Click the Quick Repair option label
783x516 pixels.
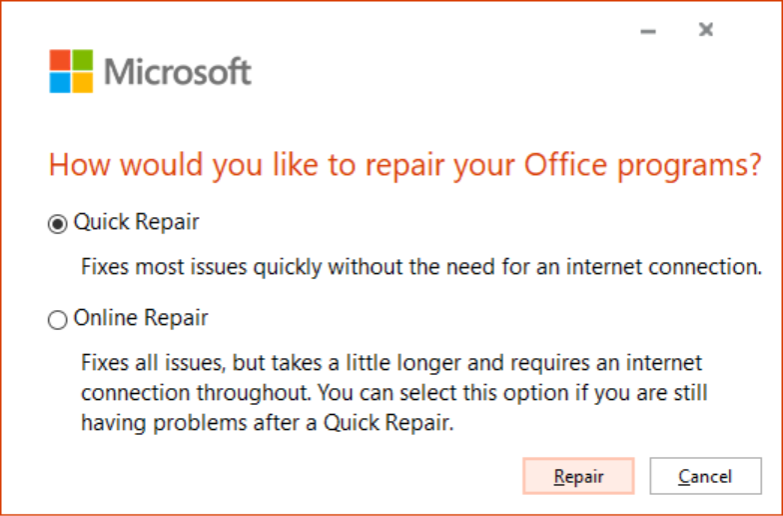pos(136,223)
